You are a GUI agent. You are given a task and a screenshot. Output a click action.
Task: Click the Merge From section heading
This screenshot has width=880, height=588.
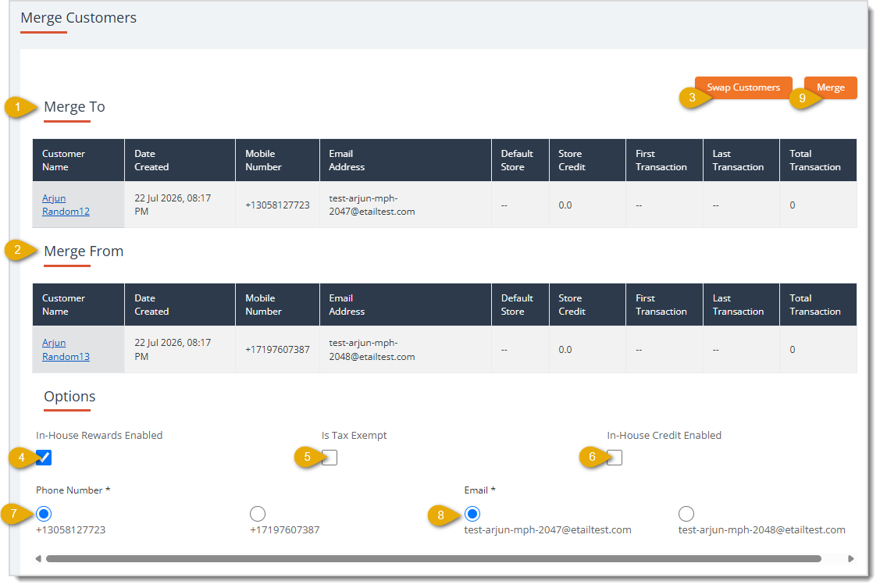pos(84,251)
